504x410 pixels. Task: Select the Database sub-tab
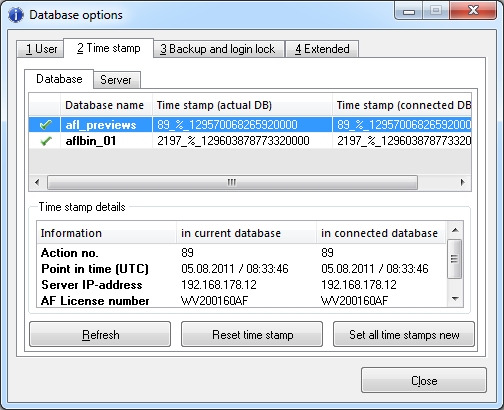[x=59, y=79]
